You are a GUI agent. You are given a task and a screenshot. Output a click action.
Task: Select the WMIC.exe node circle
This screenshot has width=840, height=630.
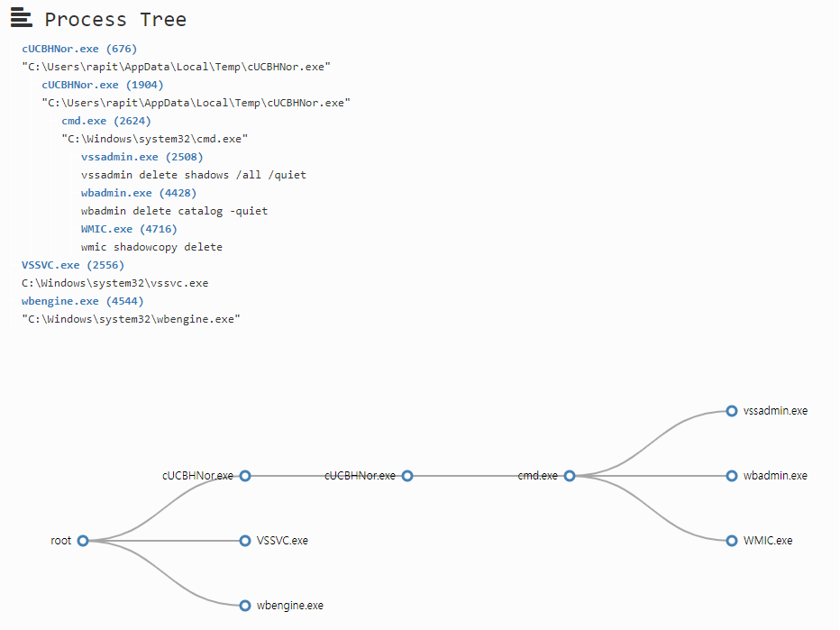pyautogui.click(x=732, y=541)
